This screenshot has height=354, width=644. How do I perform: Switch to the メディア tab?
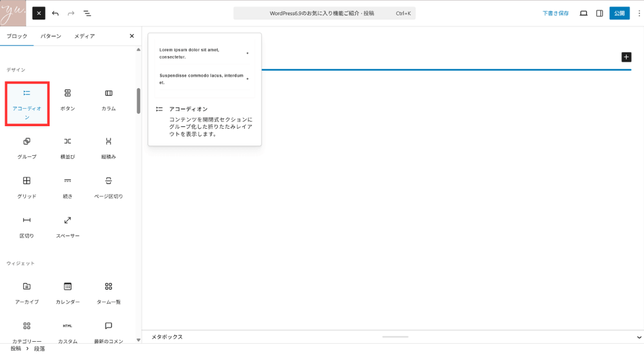coord(84,36)
